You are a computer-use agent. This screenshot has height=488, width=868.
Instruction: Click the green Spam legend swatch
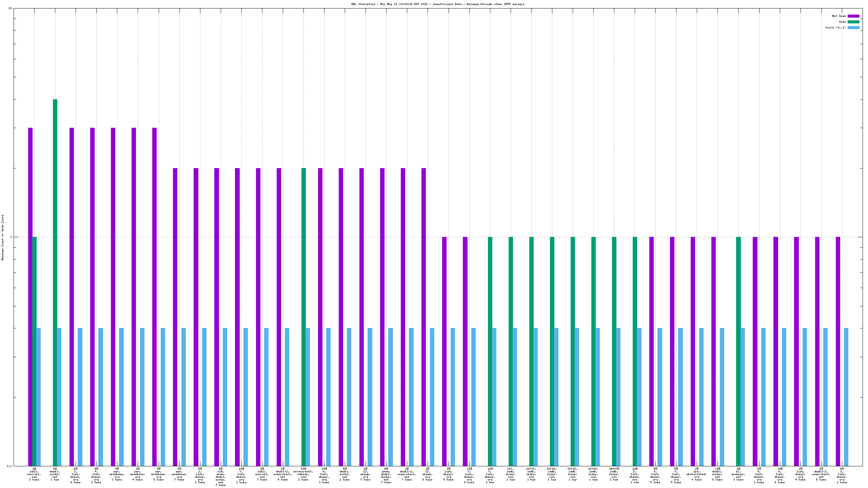click(853, 22)
